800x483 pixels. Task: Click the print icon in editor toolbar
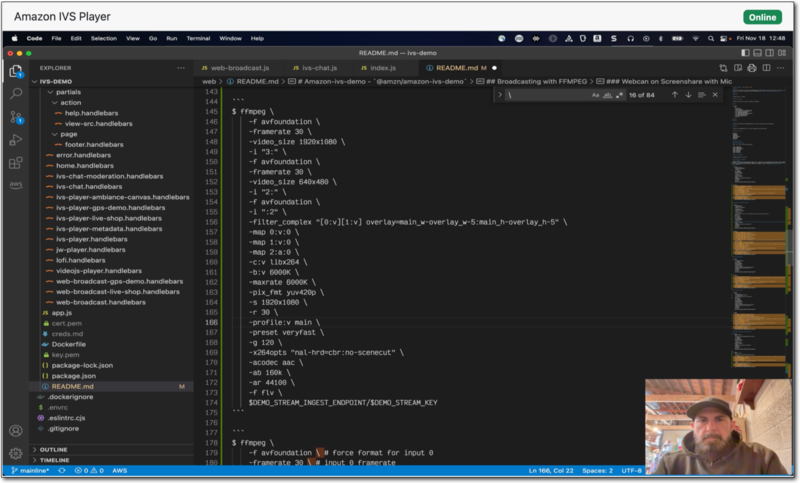(x=752, y=68)
